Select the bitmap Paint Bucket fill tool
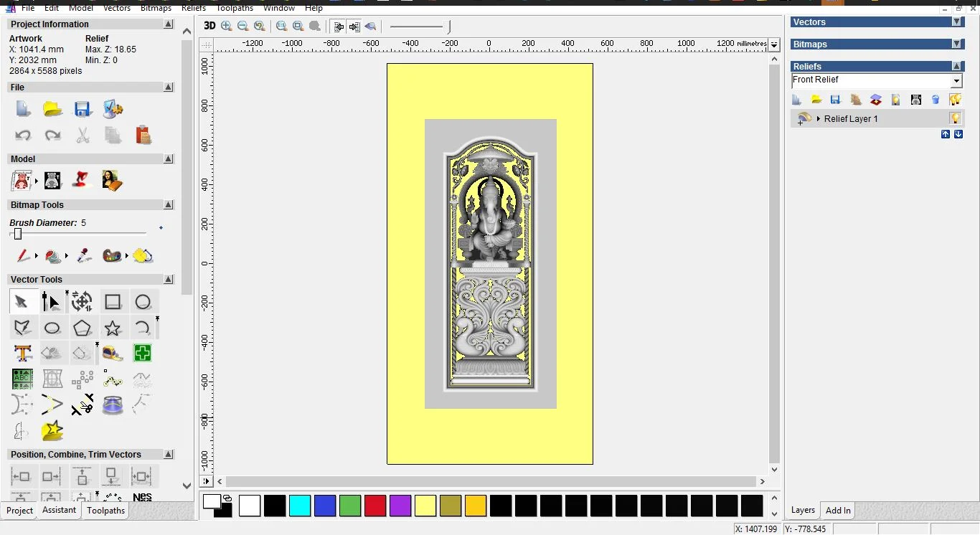Viewport: 980px width, 535px height. (53, 256)
